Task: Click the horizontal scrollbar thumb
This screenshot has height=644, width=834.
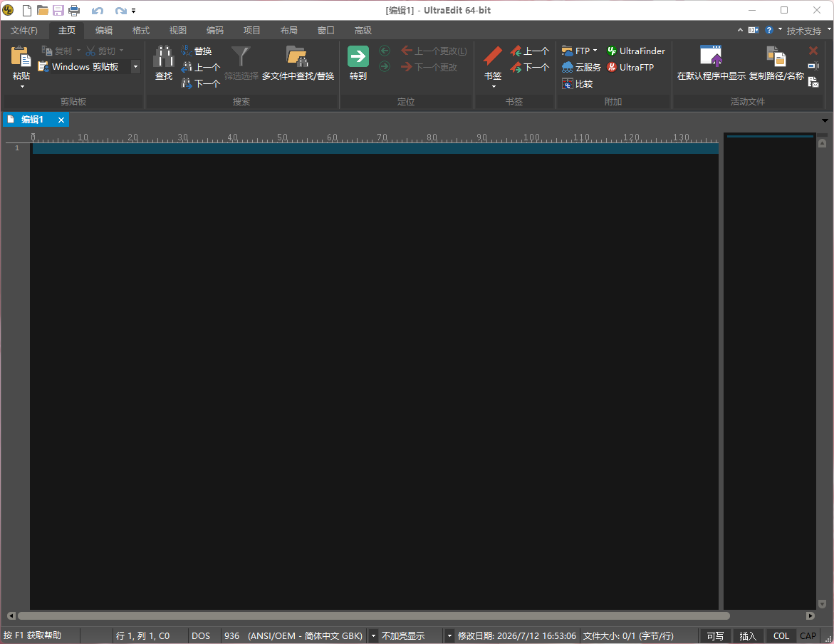Action: [373, 616]
